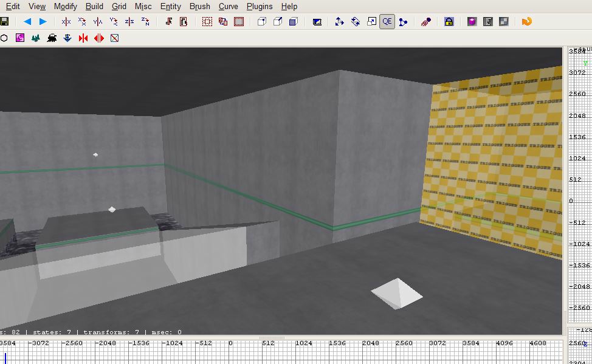The height and width of the screenshot is (364, 592).
Task: Rotate selection around the Y axis
Action: coord(114,22)
